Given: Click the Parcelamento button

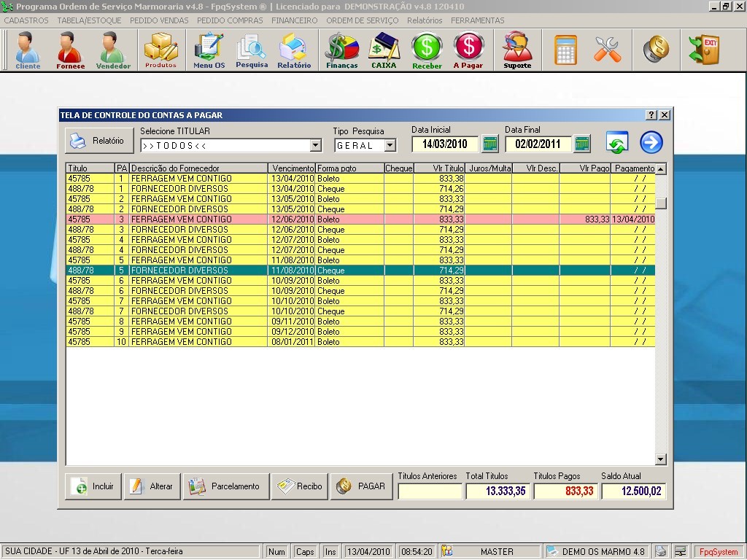Looking at the screenshot, I should coord(225,486).
